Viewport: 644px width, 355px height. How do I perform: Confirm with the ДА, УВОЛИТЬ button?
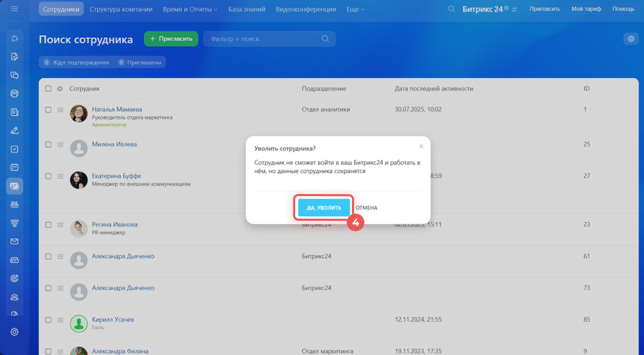[x=324, y=207]
